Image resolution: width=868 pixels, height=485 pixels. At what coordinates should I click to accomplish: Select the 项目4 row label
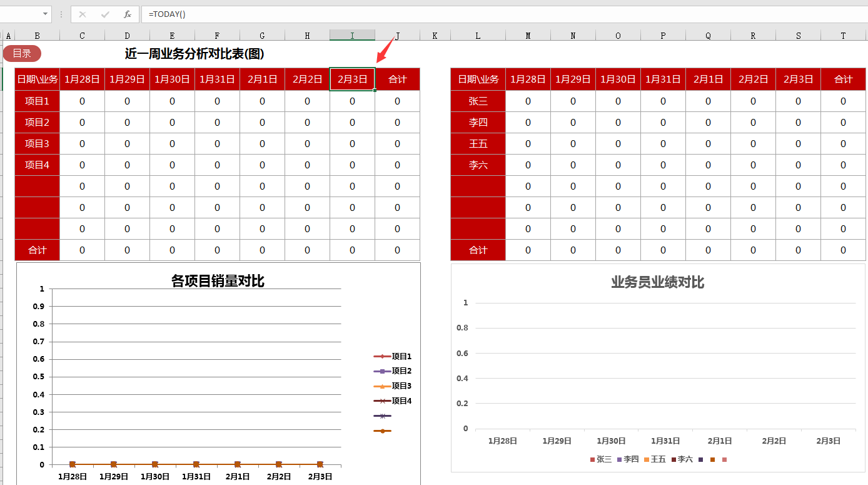[38, 165]
